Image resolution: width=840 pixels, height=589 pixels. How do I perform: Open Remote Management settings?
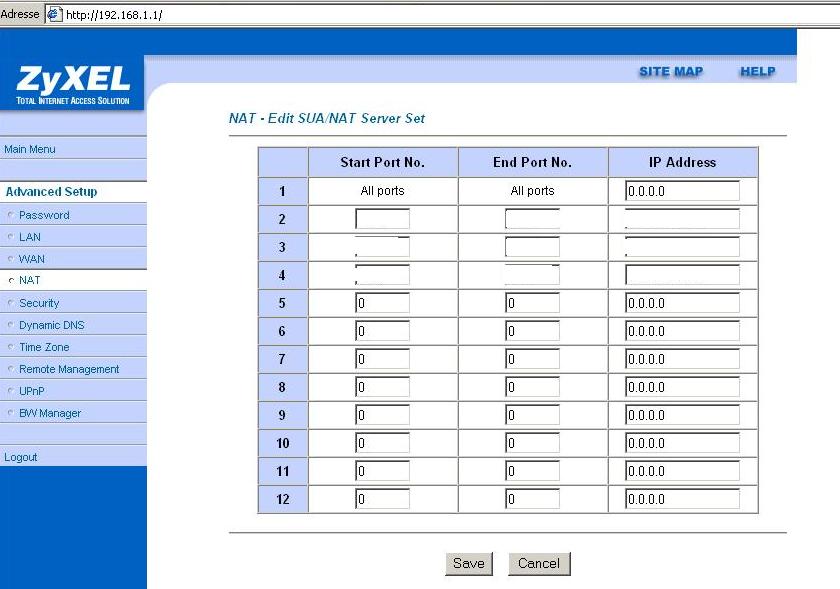[69, 369]
